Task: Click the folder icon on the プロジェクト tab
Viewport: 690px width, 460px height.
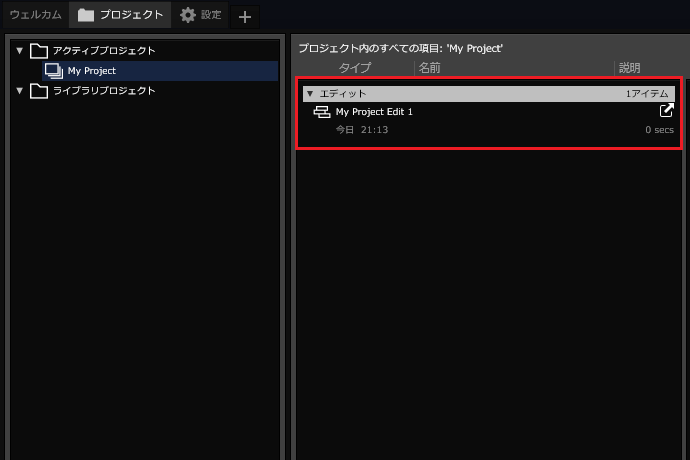Action: (86, 15)
